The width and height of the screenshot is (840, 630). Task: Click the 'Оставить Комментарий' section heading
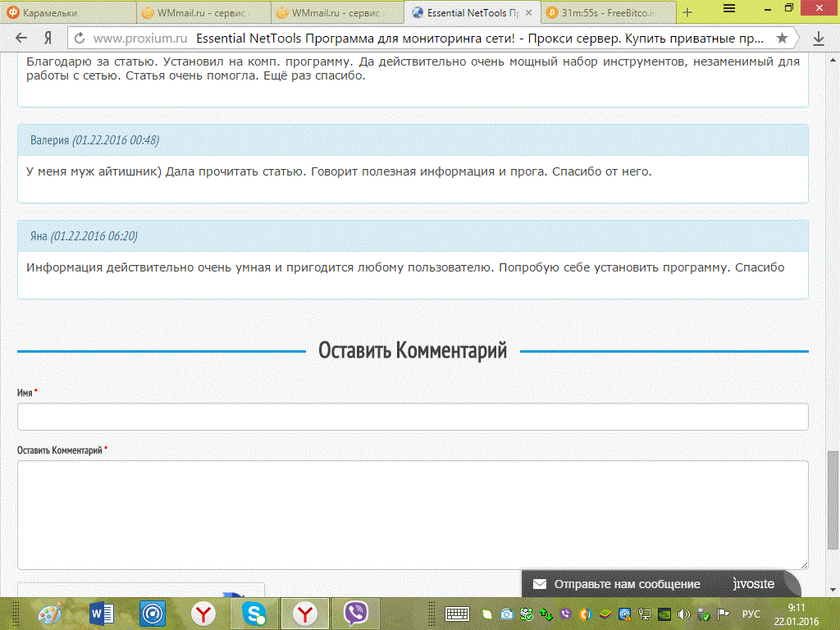[413, 350]
